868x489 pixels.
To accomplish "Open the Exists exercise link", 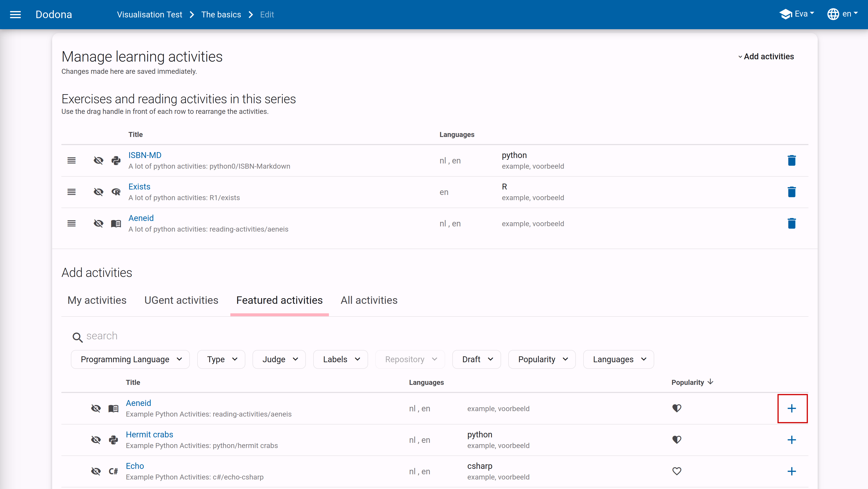I will [x=139, y=187].
